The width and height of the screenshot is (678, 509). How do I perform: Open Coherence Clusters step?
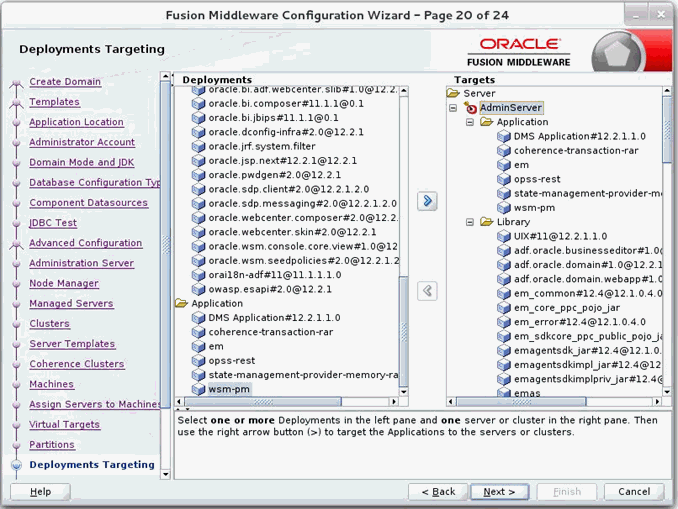[77, 364]
